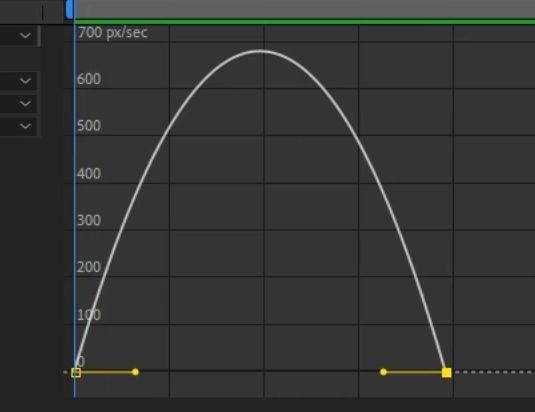This screenshot has height=412, width=535.
Task: Click the vertical divider mark in the header
Action: [x=43, y=13]
